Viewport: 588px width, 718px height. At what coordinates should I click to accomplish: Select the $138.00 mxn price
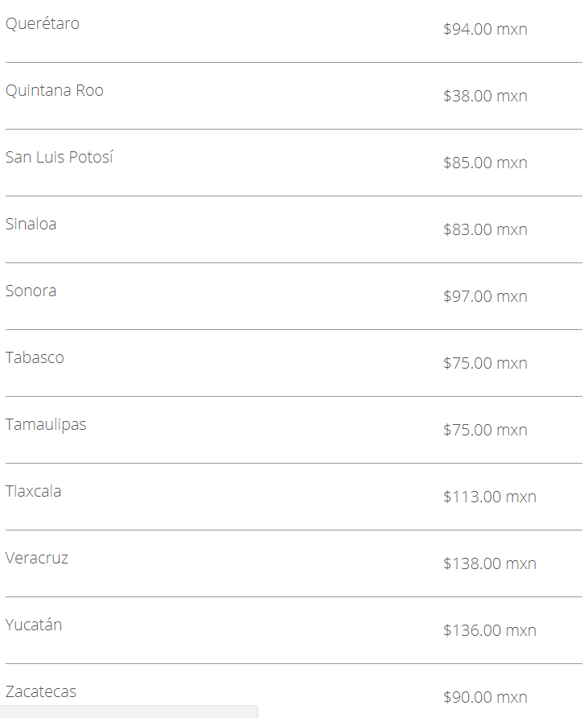click(x=490, y=564)
